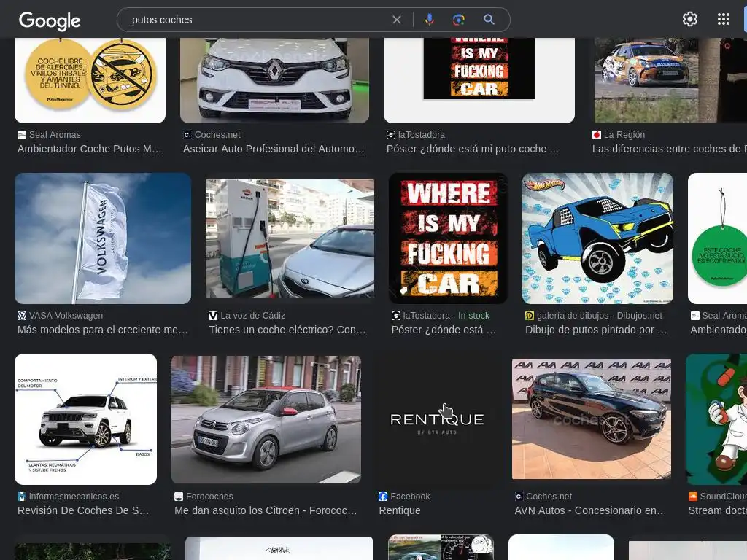Click 'La voz de Cádiz' source name
The image size is (747, 560).
[252, 316]
